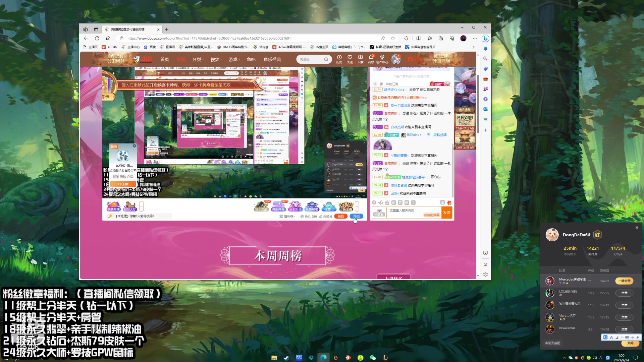Open the 视频 dropdown in Douyu nav

[216, 59]
